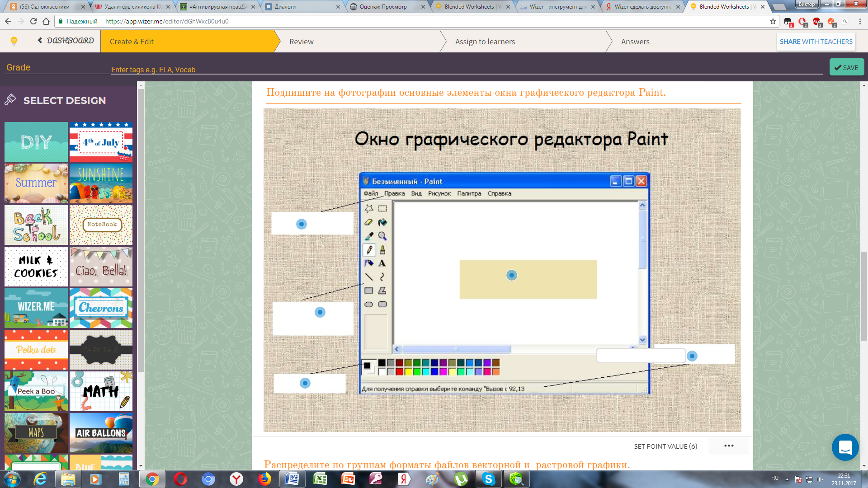This screenshot has width=868, height=488.
Task: Choose the FAIRY TALE design
Action: coord(101,350)
